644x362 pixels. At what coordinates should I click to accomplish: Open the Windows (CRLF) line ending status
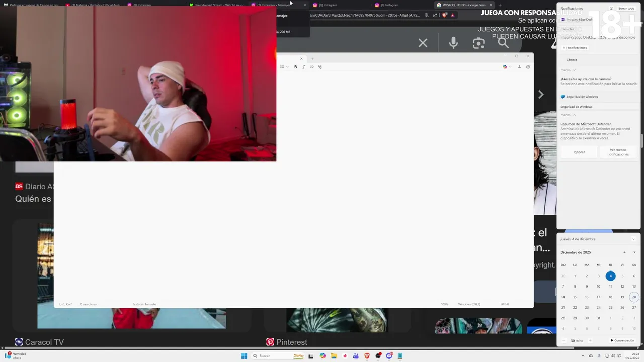[x=469, y=304]
